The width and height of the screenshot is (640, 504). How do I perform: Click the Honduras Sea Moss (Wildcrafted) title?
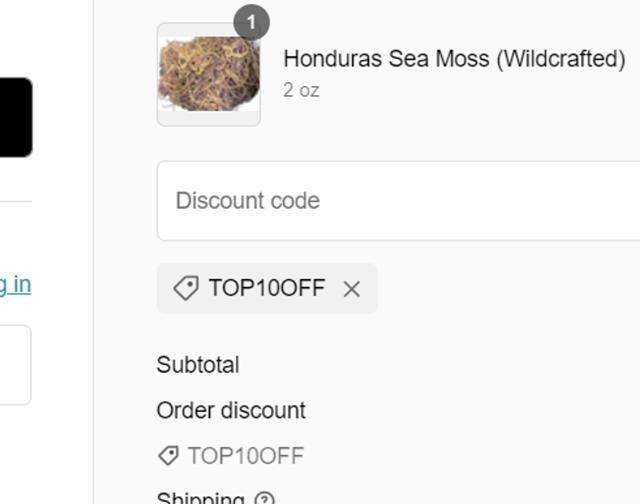click(454, 59)
